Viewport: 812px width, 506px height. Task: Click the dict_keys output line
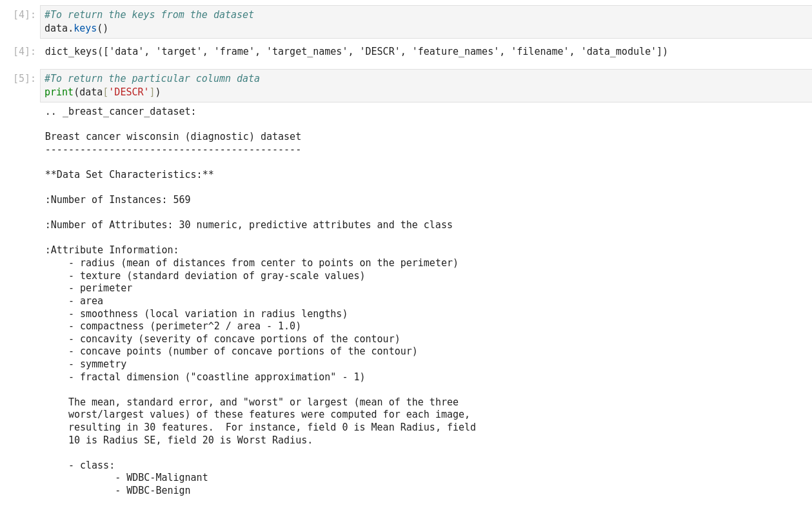pyautogui.click(x=356, y=52)
